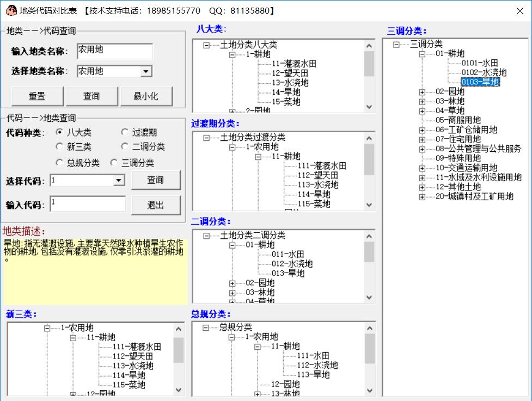Expand 07-住宅用地 node

pos(422,139)
